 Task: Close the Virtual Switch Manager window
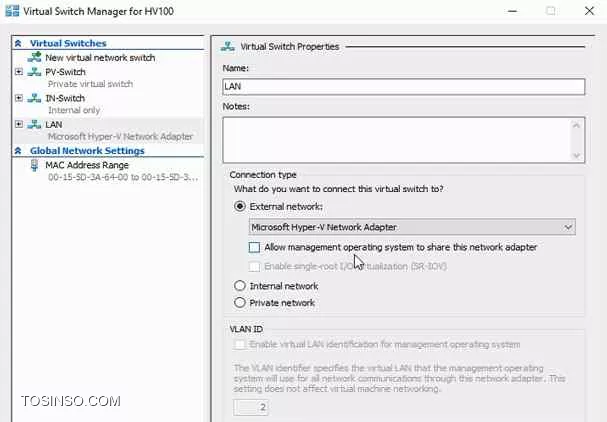[589, 11]
